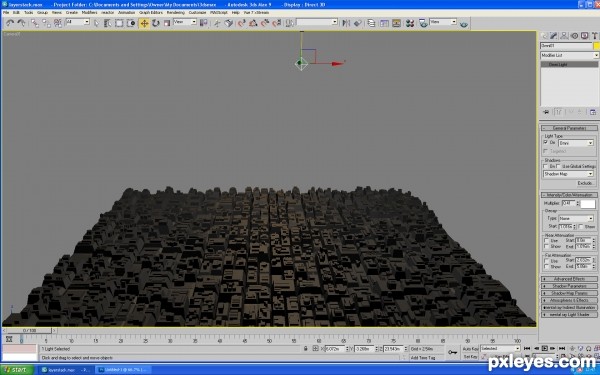Enable Near Attenuation Use checkbox
Screen dimensions: 600x375
coord(546,241)
